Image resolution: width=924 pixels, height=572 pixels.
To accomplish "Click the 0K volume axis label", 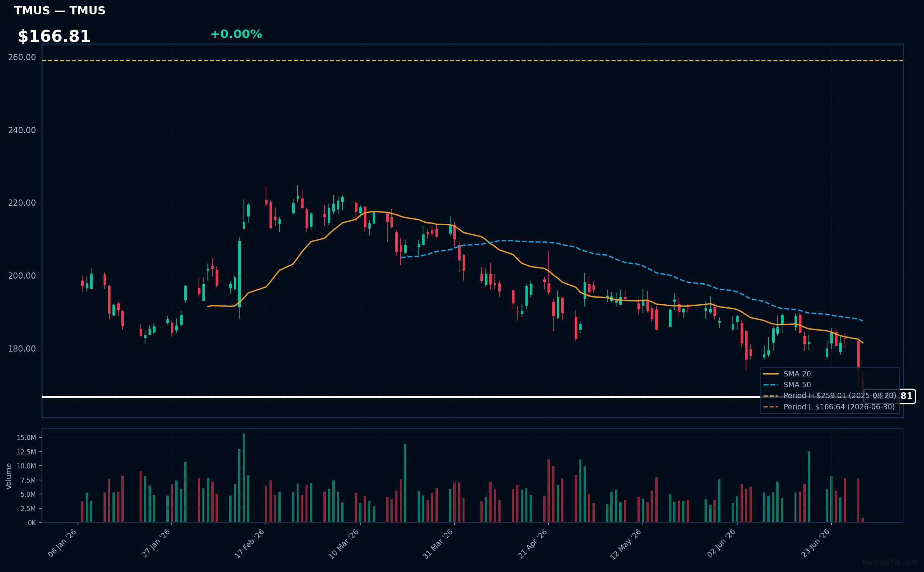I will pyautogui.click(x=32, y=523).
